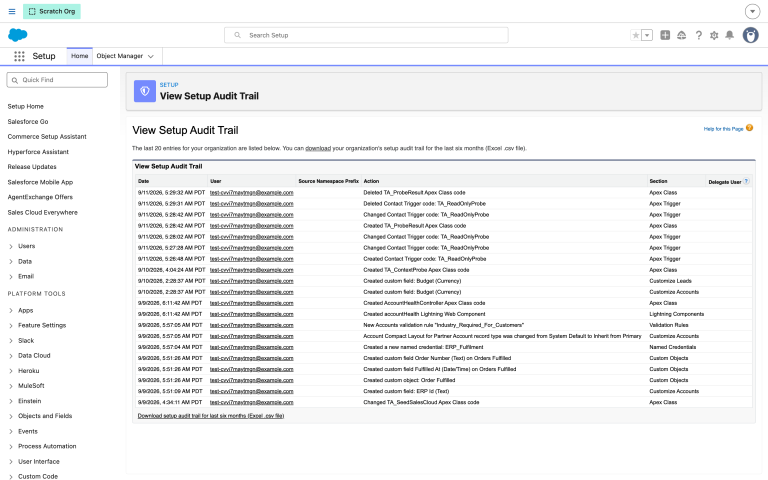The width and height of the screenshot is (768, 480).
Task: Focus the Quick Find box
Action: pos(57,80)
